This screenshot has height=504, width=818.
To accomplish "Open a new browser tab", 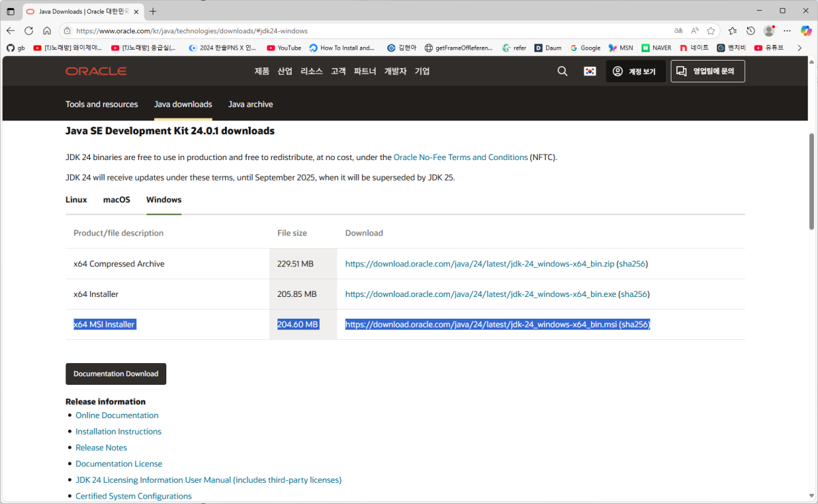I will tap(153, 12).
